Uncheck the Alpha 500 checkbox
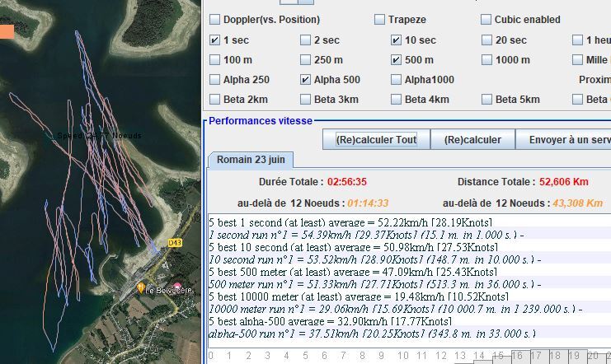 pyautogui.click(x=305, y=79)
